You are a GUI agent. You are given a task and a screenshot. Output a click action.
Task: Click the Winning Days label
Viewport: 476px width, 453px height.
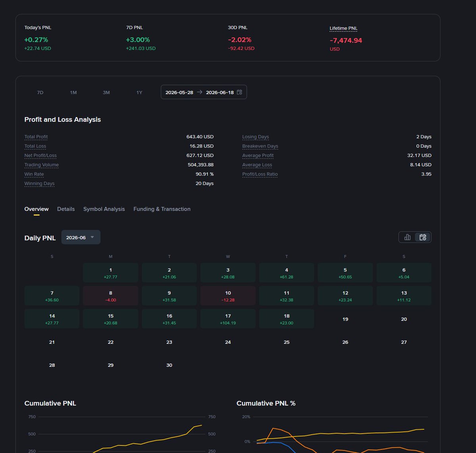pyautogui.click(x=40, y=183)
